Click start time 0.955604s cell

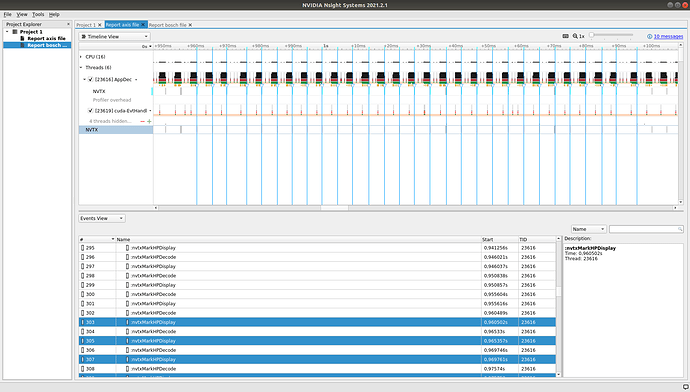coord(495,294)
